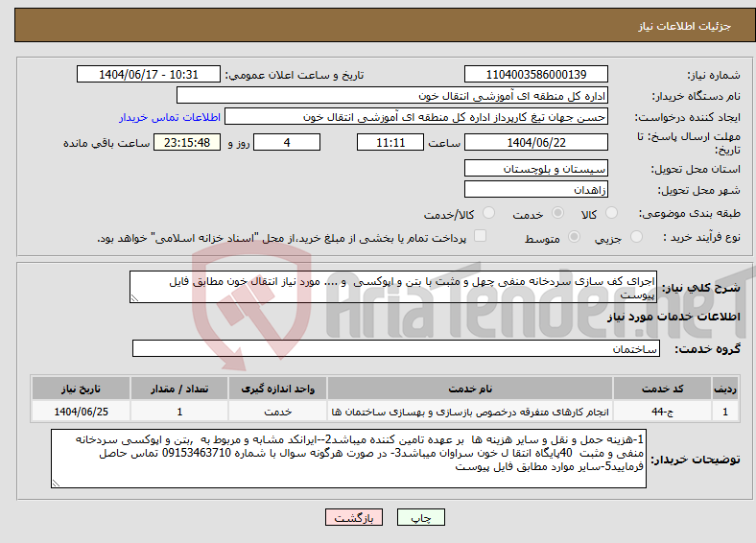Viewport: 756px width, 543px height.
Task: Select the کالا/خدمت radio button
Action: coord(489,213)
